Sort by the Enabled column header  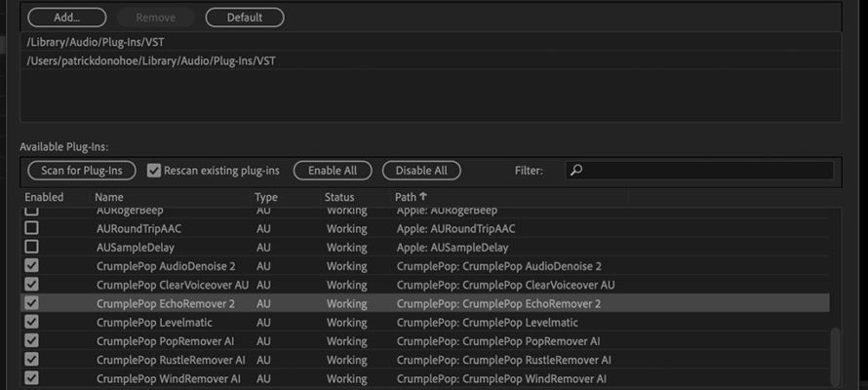(x=44, y=197)
